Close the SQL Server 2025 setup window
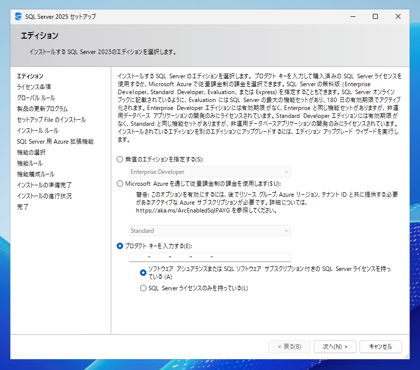This screenshot has height=370, width=420. click(398, 16)
